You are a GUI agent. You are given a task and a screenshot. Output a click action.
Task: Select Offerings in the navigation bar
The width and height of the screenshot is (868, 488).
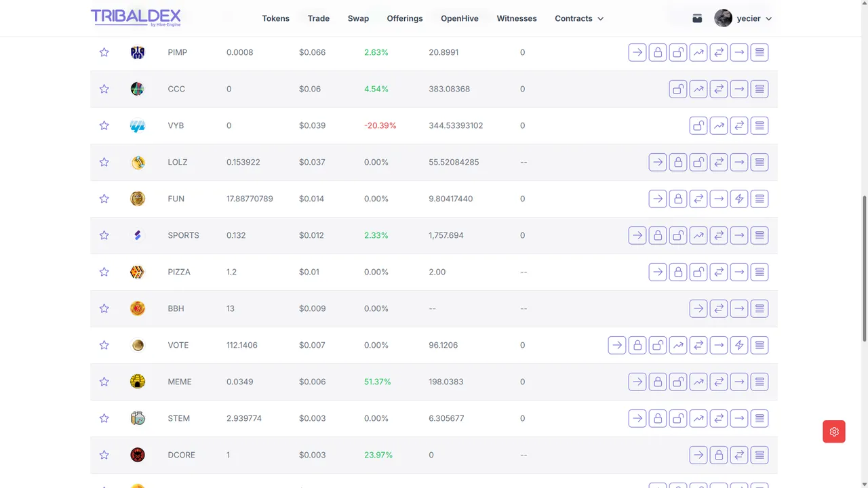tap(405, 18)
